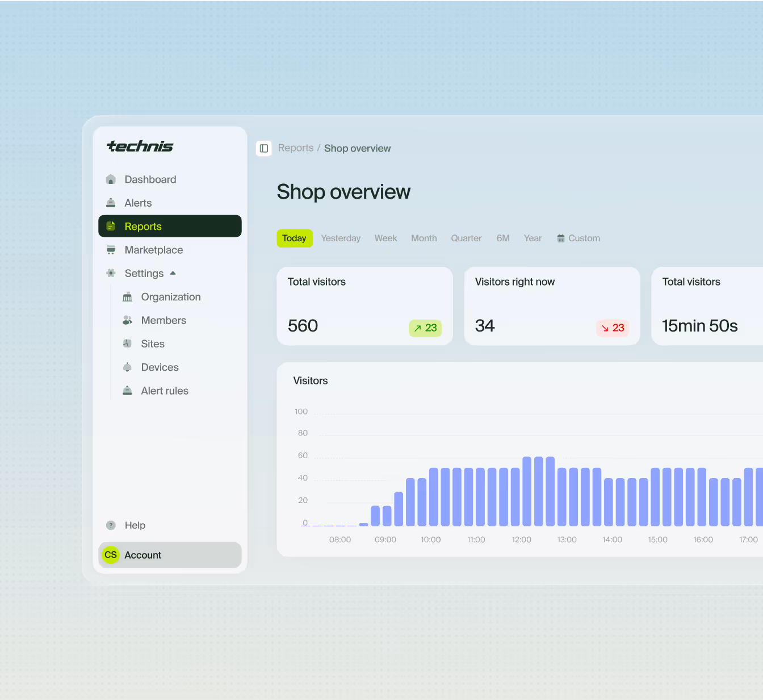The width and height of the screenshot is (763, 700).
Task: Click the Visitors chart title
Action: point(311,381)
